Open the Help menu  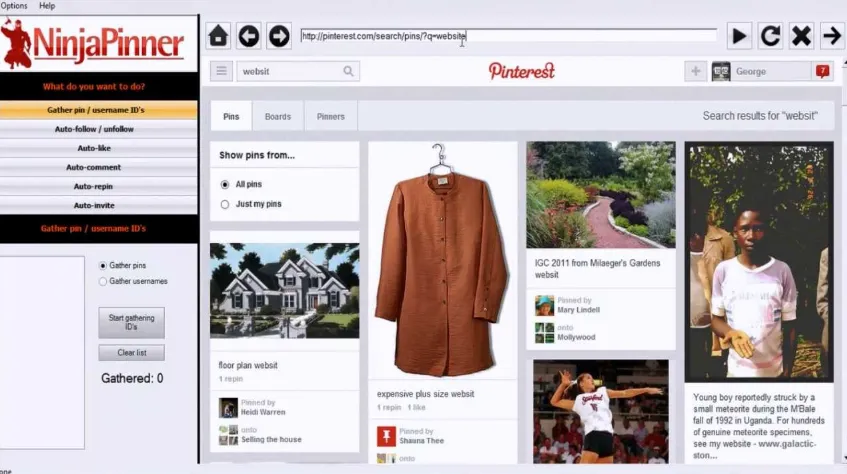[47, 5]
